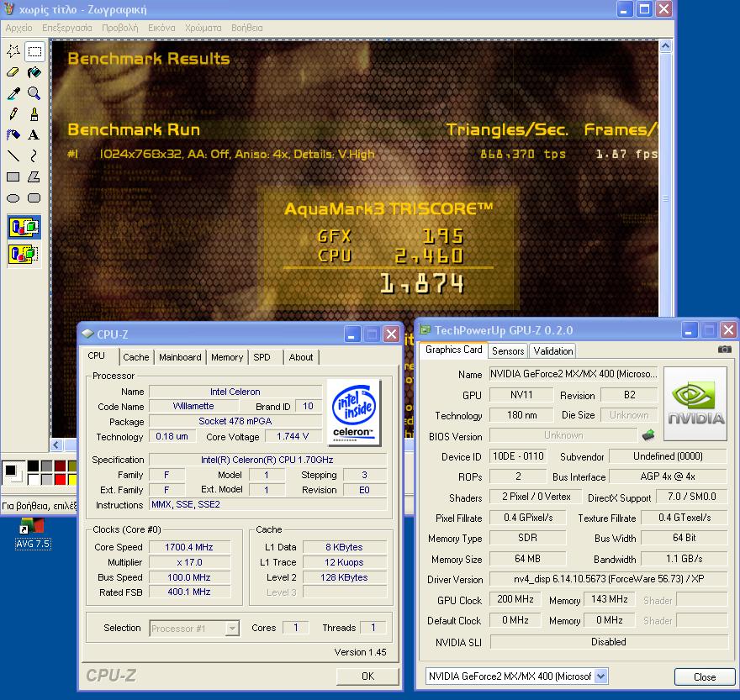Click the Paint vertical scrollbar up arrow
This screenshot has height=700, width=740.
[665, 46]
